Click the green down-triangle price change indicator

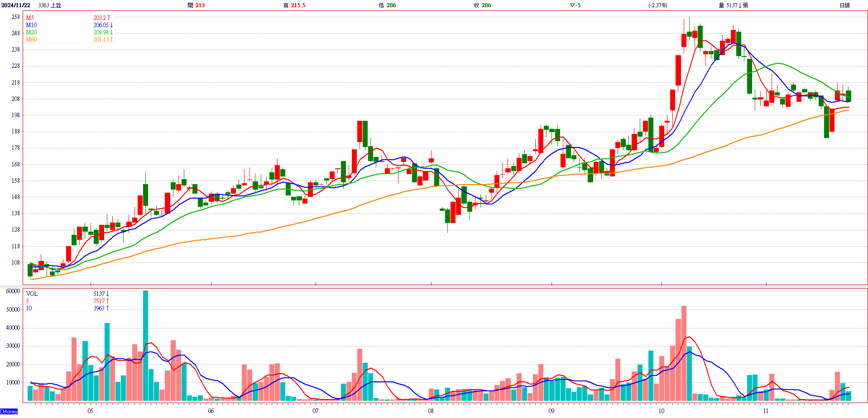pyautogui.click(x=572, y=5)
